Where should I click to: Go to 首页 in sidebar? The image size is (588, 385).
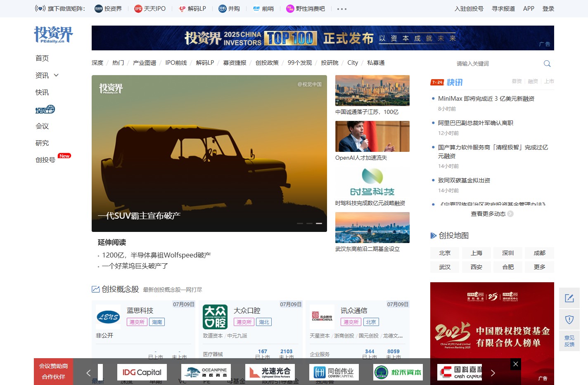tap(42, 58)
